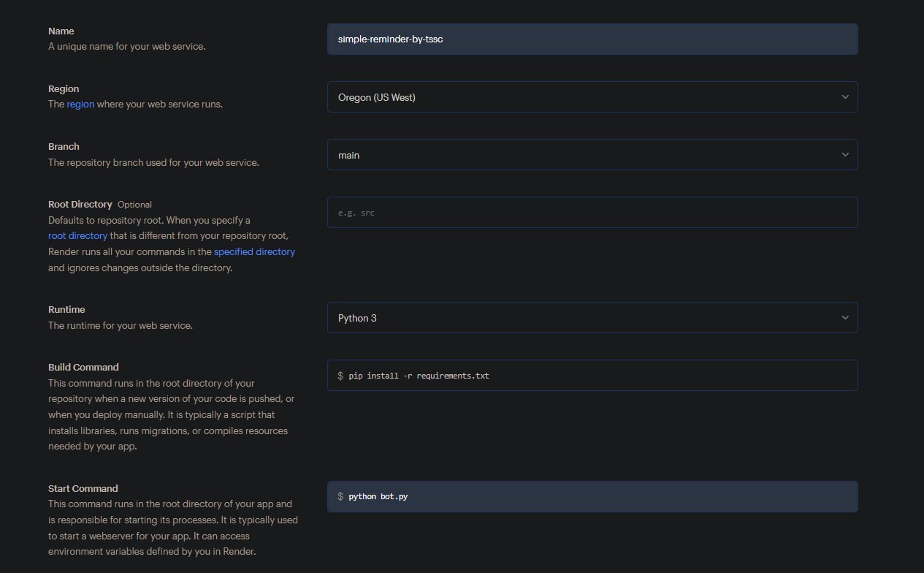Open the branch selector showing main
924x573 pixels.
584,155
